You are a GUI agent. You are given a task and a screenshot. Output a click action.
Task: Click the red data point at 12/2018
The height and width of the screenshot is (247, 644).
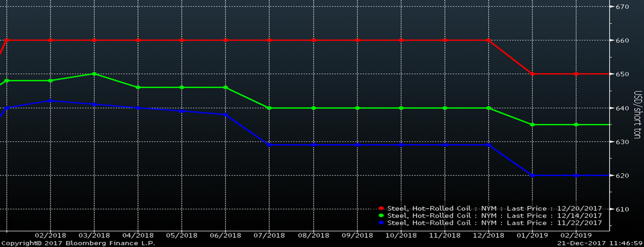coord(489,40)
